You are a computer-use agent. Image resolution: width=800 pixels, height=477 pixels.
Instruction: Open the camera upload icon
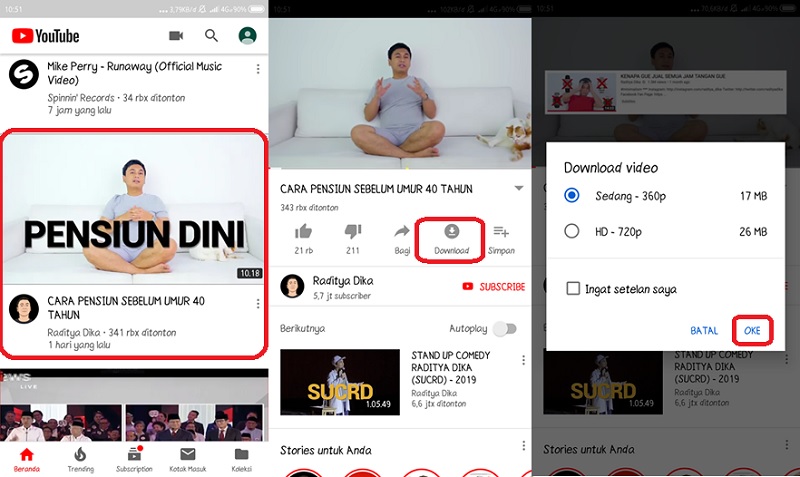[176, 36]
